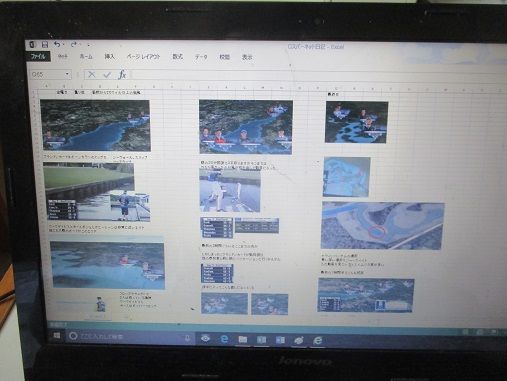
Task: Switch to the ホーム (Home) ribbon tab
Action: [x=86, y=57]
